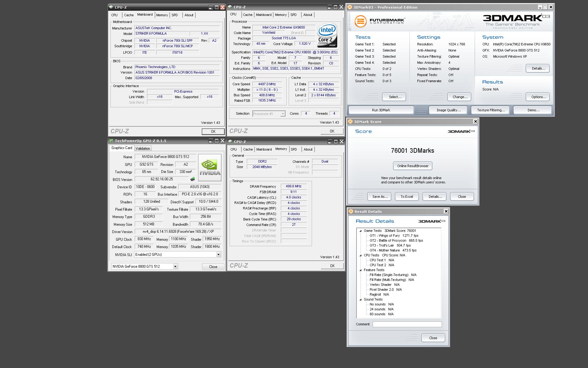Open the About tab in CPU-Z Memory window
This screenshot has width=588, height=368.
(308, 149)
